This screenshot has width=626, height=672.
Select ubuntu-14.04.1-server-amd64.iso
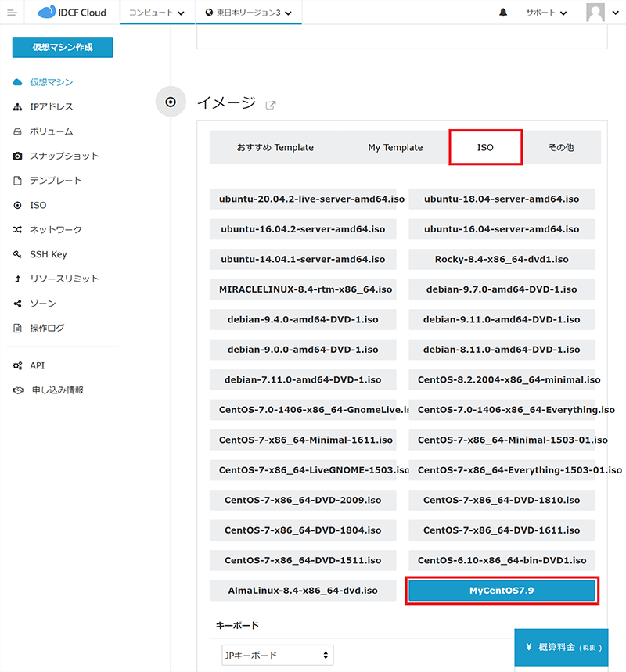click(303, 259)
